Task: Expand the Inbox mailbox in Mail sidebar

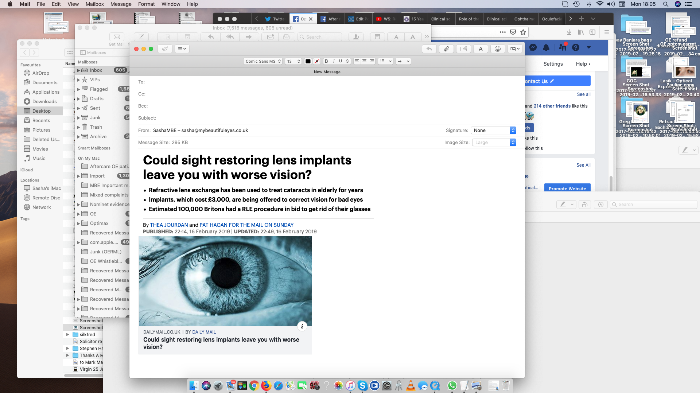Action: tap(79, 71)
